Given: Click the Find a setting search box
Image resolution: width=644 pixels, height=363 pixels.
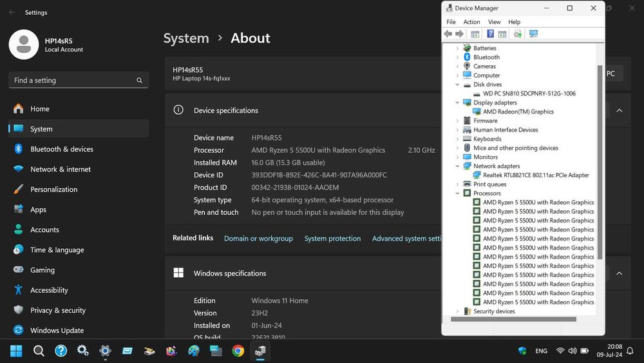Looking at the screenshot, I should (x=79, y=80).
